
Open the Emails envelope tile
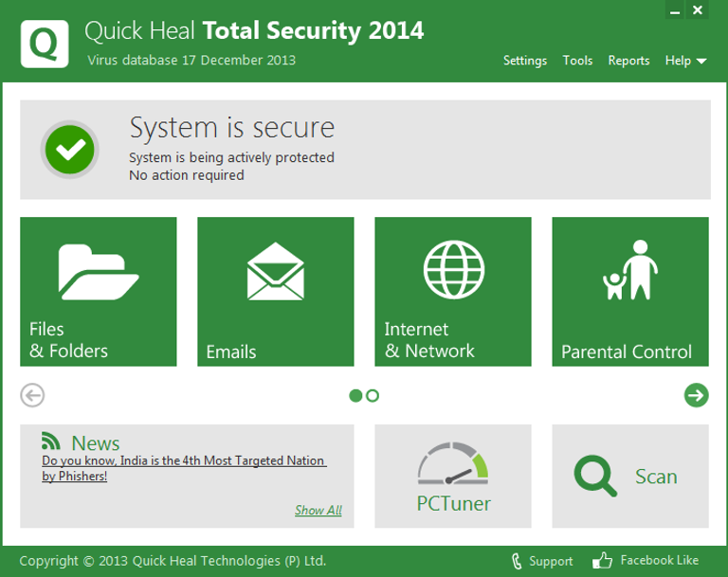275,291
